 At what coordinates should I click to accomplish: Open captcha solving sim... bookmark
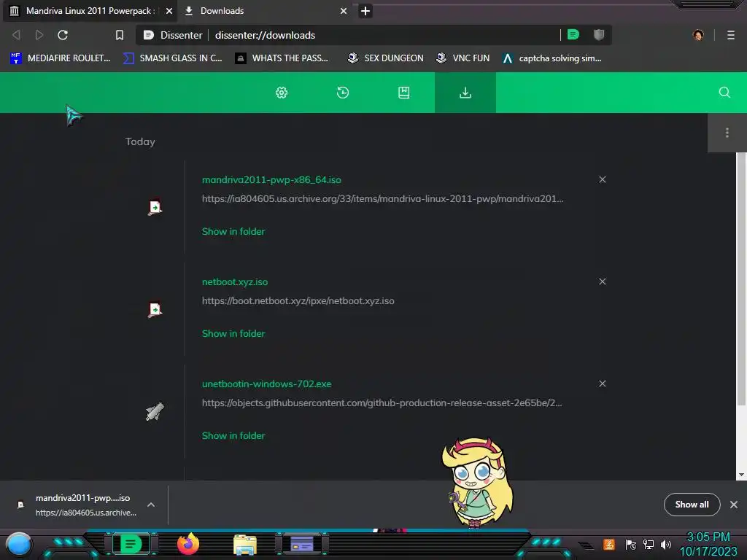tap(552, 58)
